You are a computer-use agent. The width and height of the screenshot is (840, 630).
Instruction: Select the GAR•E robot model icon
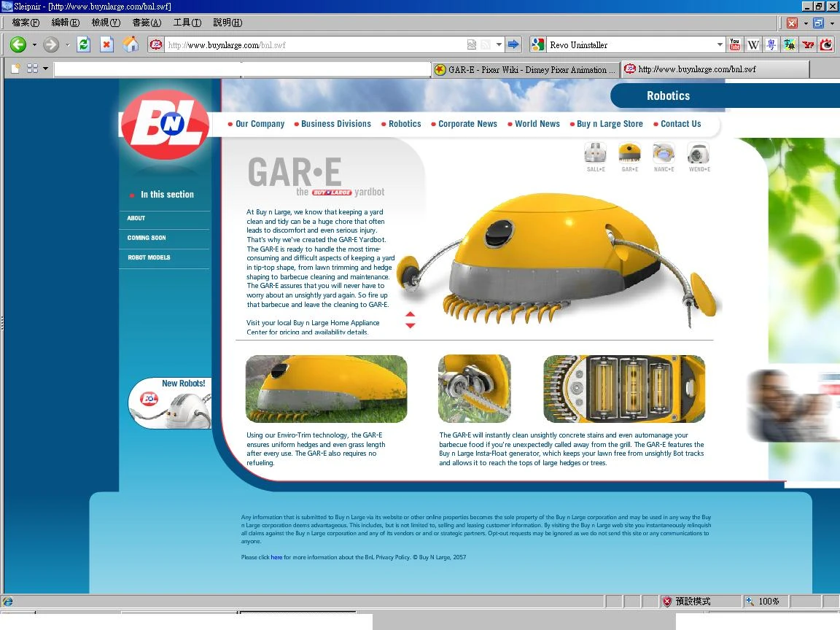pos(629,154)
